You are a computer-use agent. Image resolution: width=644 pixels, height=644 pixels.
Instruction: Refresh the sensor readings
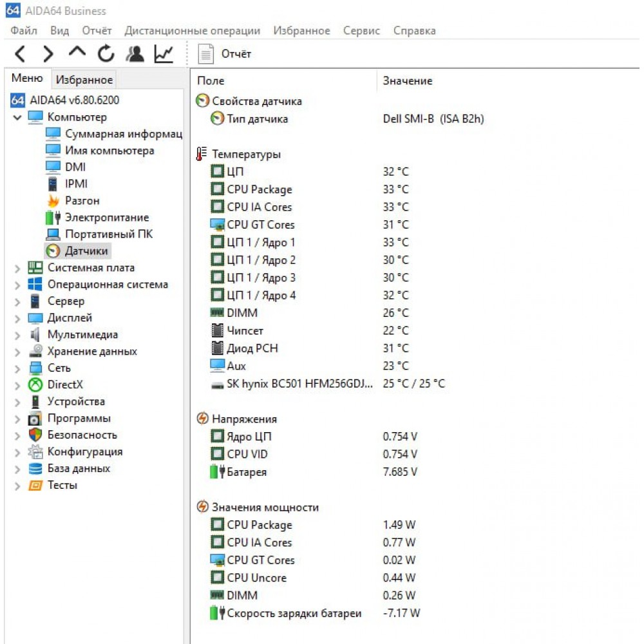[x=106, y=53]
